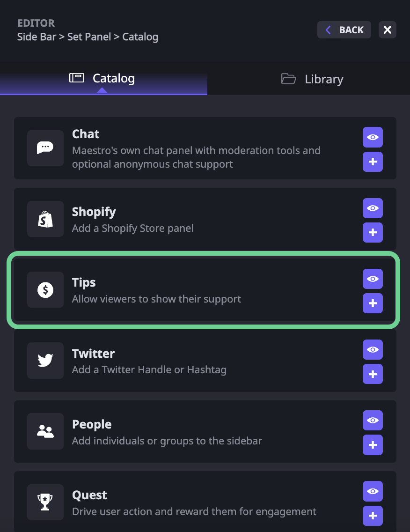The width and height of the screenshot is (410, 532).
Task: Select the Tips dollar sign icon
Action: click(x=45, y=289)
